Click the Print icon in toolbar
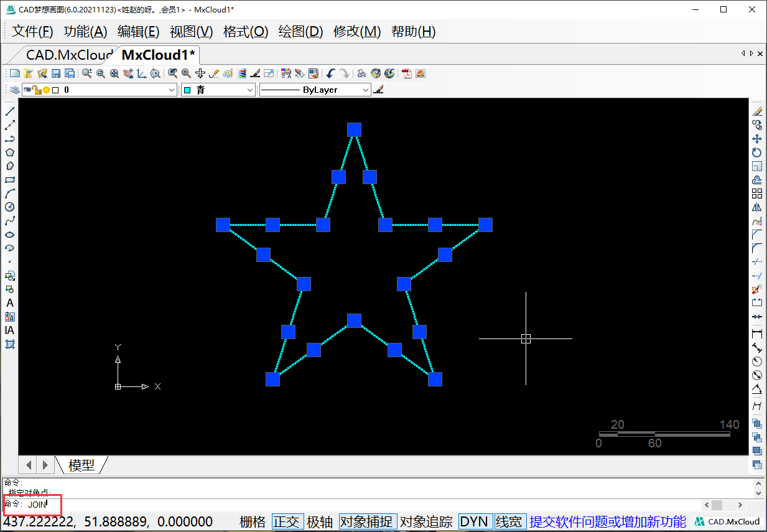The height and width of the screenshot is (532, 767). click(361, 73)
